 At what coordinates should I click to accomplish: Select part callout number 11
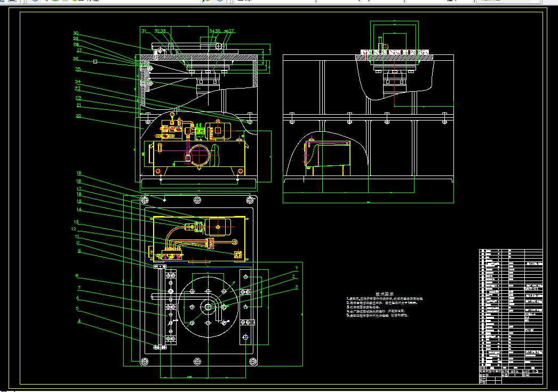(77, 237)
